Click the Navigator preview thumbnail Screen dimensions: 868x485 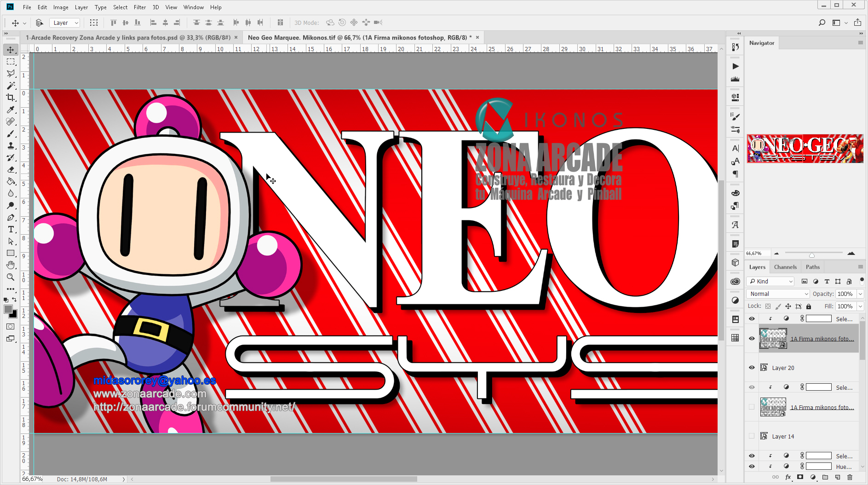pyautogui.click(x=805, y=148)
